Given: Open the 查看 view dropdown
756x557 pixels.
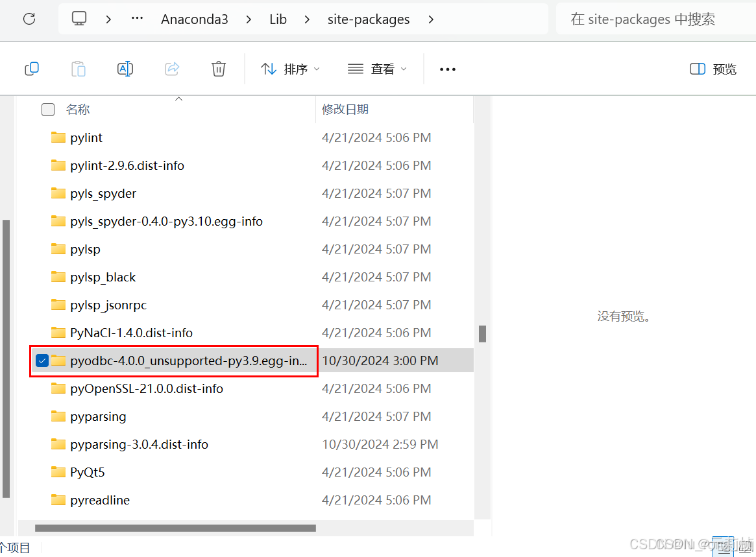Looking at the screenshot, I should [x=378, y=69].
